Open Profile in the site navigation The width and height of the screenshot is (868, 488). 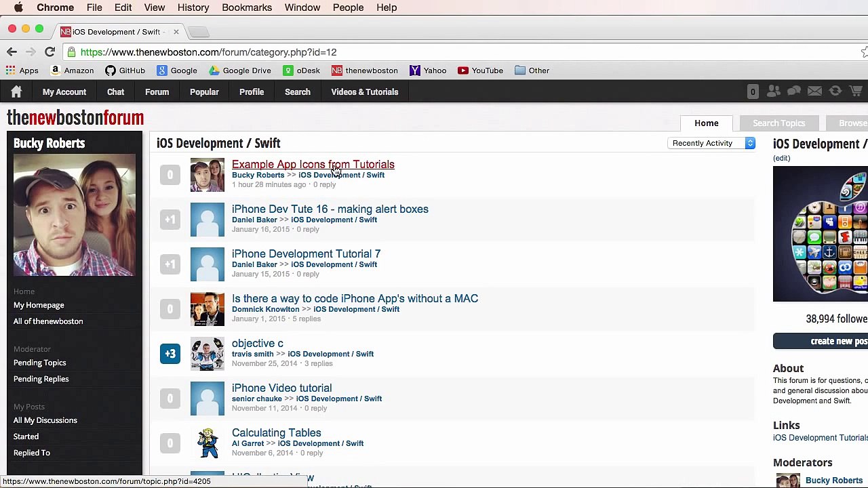pyautogui.click(x=252, y=92)
